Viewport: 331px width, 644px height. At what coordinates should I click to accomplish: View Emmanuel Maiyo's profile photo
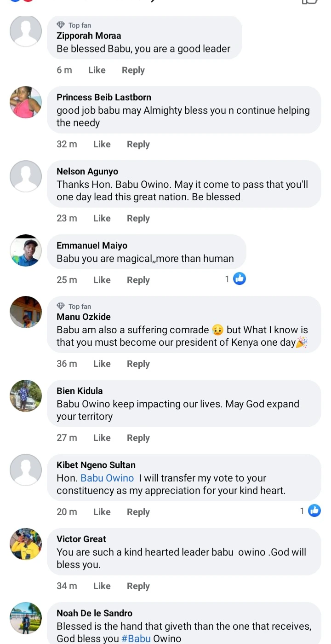(x=26, y=250)
